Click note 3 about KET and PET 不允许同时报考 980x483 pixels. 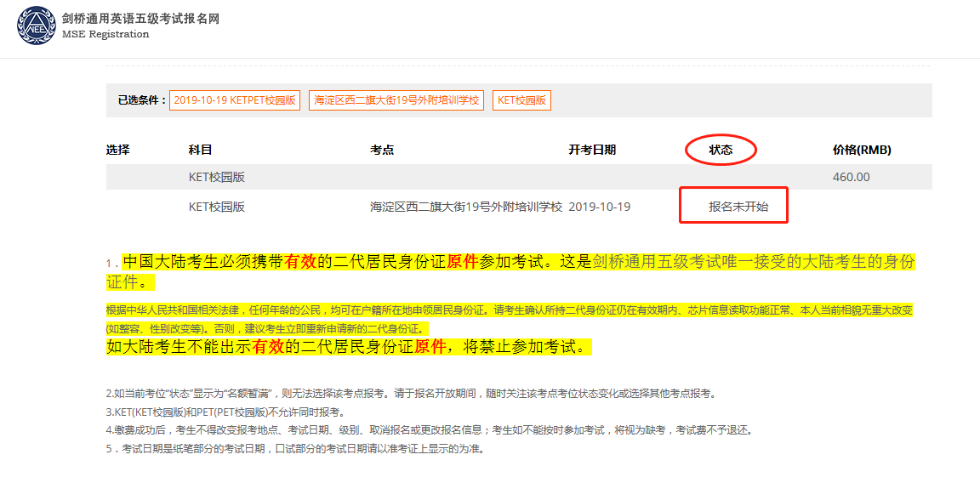pyautogui.click(x=225, y=412)
